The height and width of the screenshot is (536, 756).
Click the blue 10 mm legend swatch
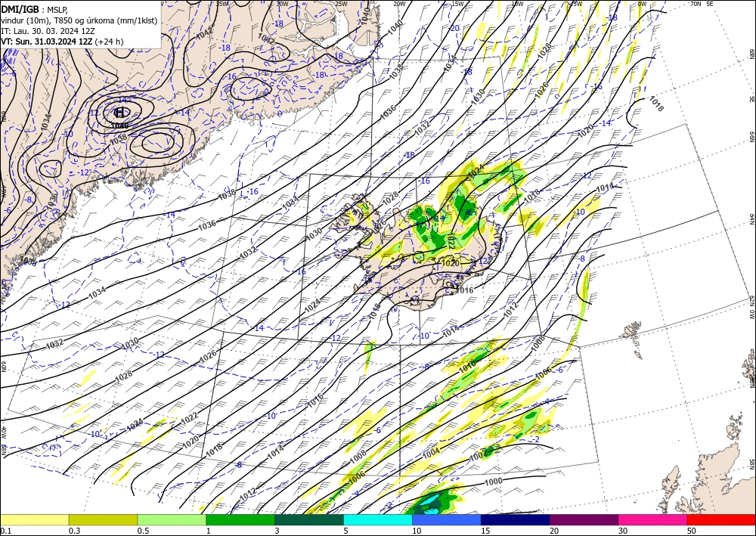pyautogui.click(x=447, y=519)
